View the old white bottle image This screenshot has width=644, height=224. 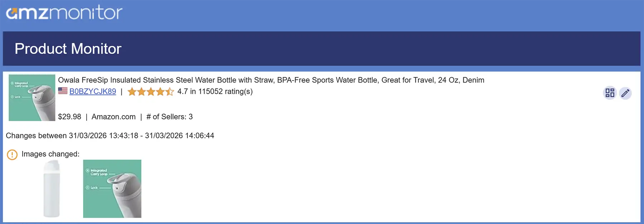[52, 189]
